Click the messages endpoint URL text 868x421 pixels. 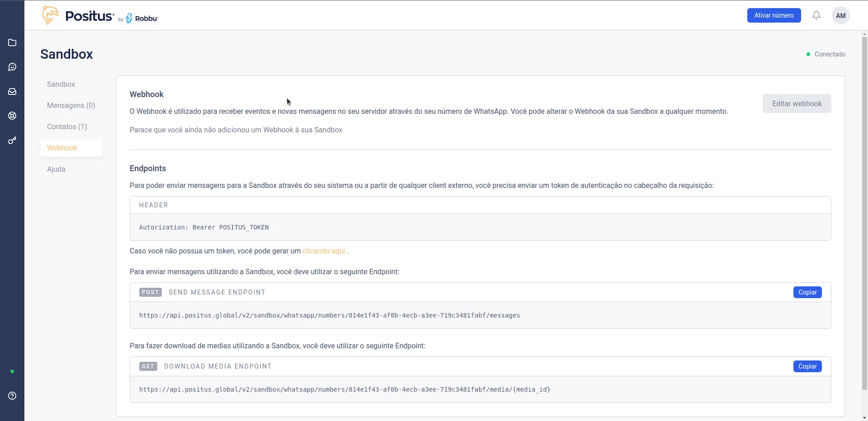point(330,315)
